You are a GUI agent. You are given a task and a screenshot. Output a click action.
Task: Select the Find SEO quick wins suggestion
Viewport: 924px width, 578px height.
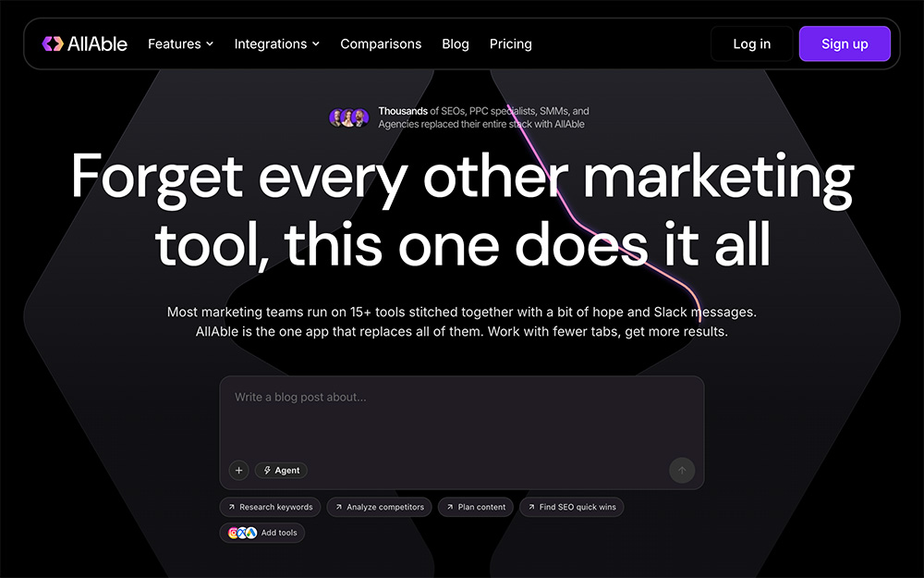tap(572, 507)
